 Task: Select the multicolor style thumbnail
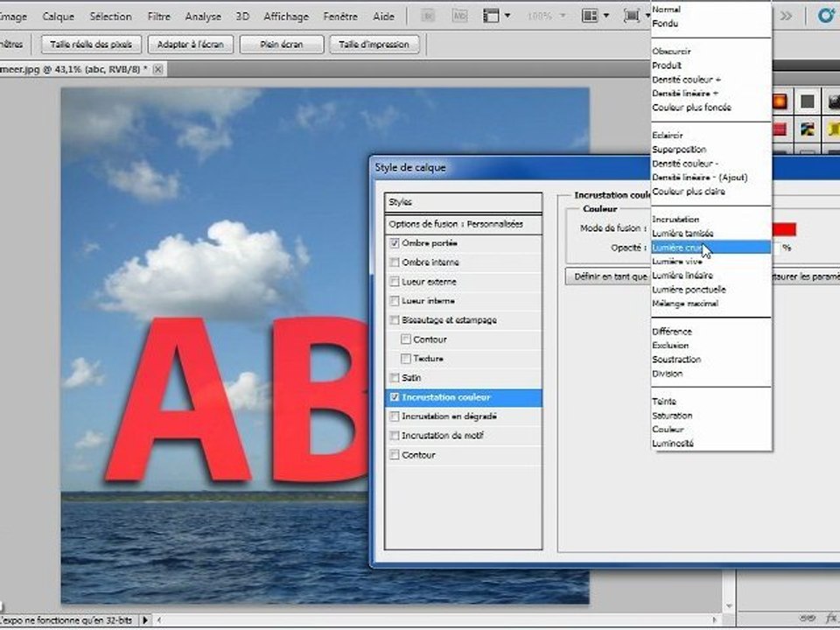pos(808,129)
